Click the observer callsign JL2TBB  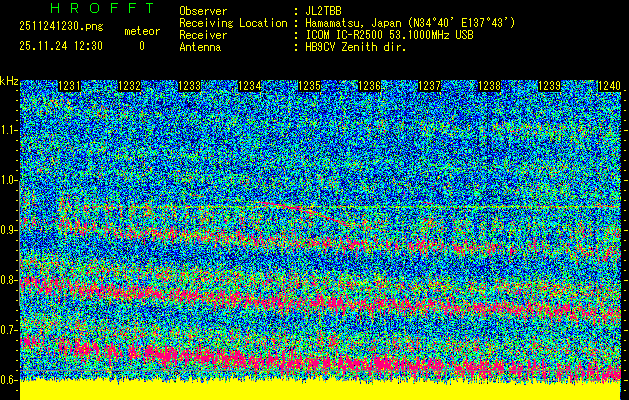pos(326,10)
